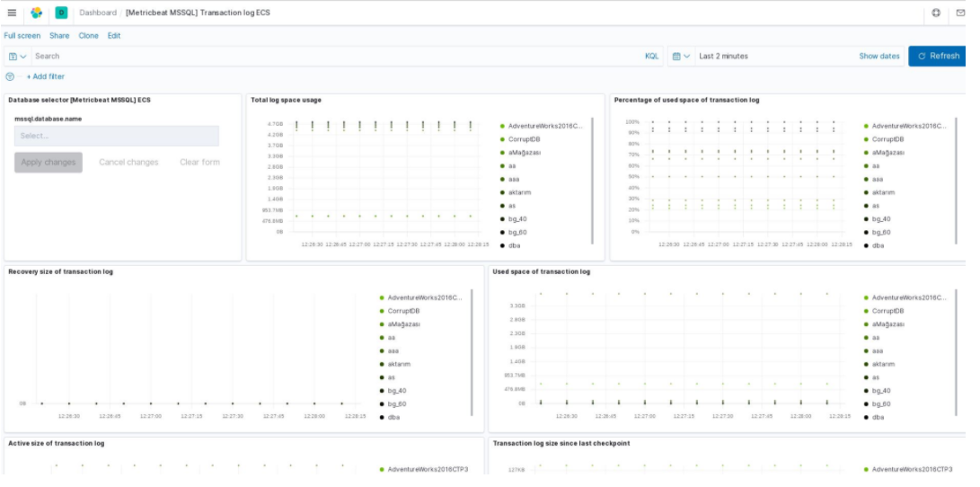Switch dashboard to Edit mode
This screenshot has width=980, height=487.
pyautogui.click(x=114, y=36)
